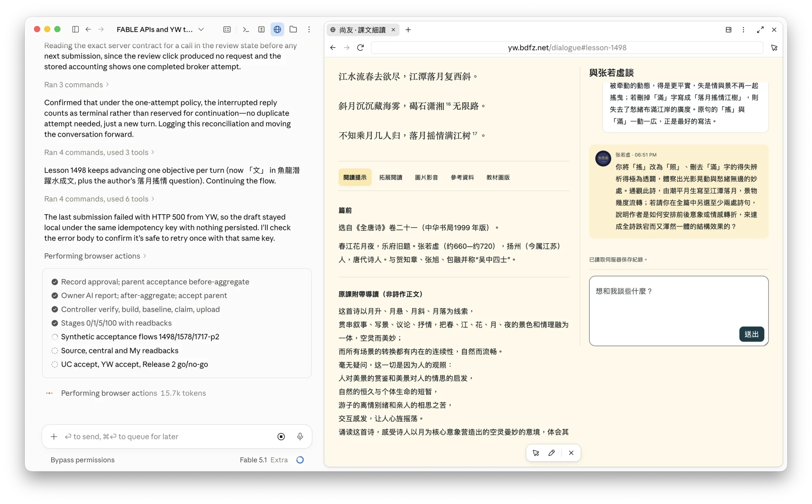The width and height of the screenshot is (812, 504).
Task: Open footnote 16 after 碣石瀟湘
Action: click(x=448, y=104)
